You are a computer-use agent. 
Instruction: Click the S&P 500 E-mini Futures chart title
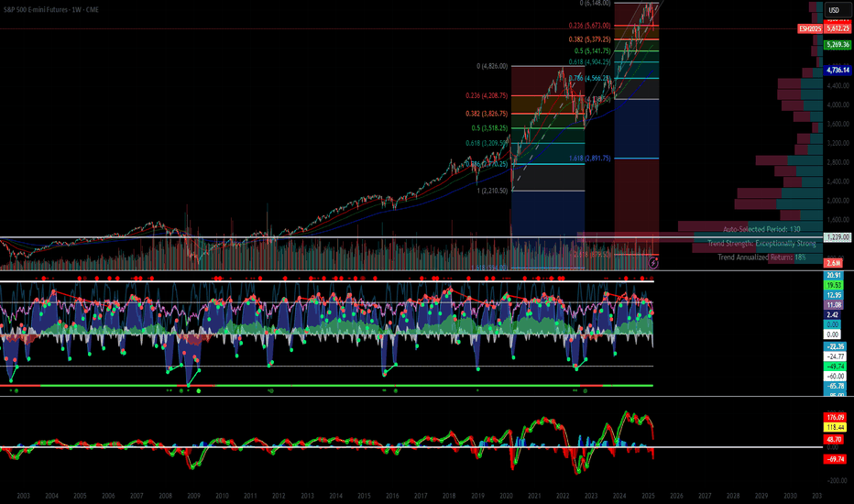point(51,10)
